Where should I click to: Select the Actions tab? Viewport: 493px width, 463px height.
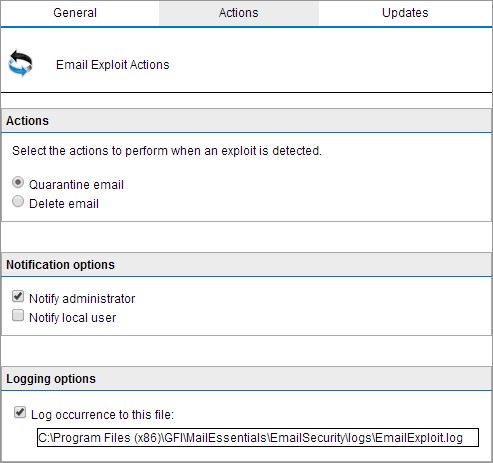[239, 13]
